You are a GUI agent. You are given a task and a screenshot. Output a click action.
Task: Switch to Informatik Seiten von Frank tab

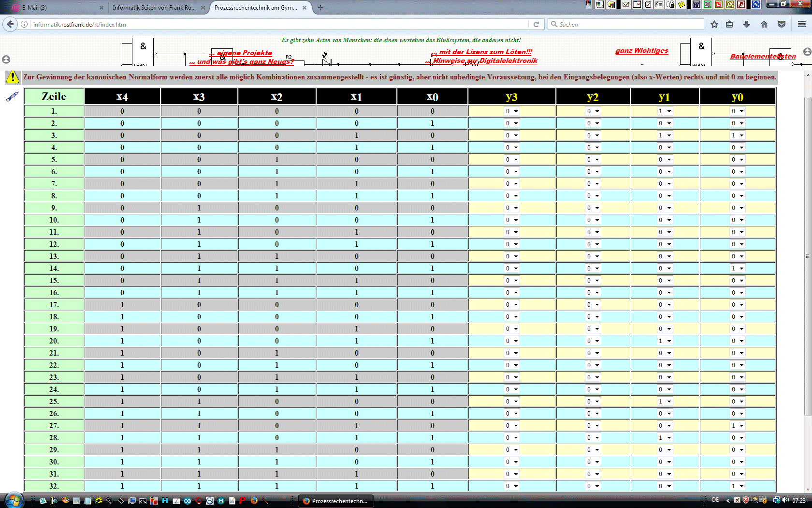click(x=155, y=8)
